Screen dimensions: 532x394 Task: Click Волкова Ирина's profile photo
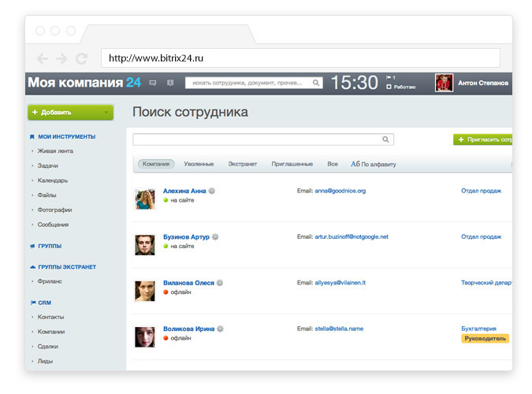point(143,336)
